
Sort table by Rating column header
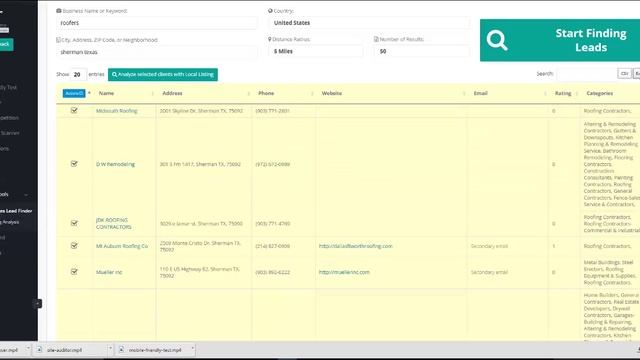pos(564,93)
